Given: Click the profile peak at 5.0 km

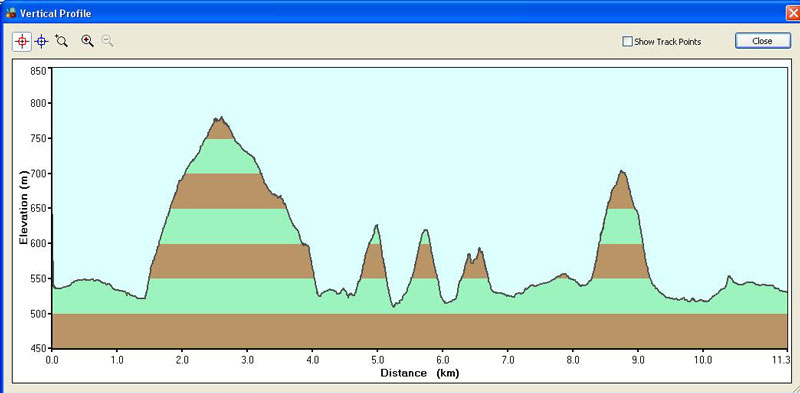Looking at the screenshot, I should [377, 226].
